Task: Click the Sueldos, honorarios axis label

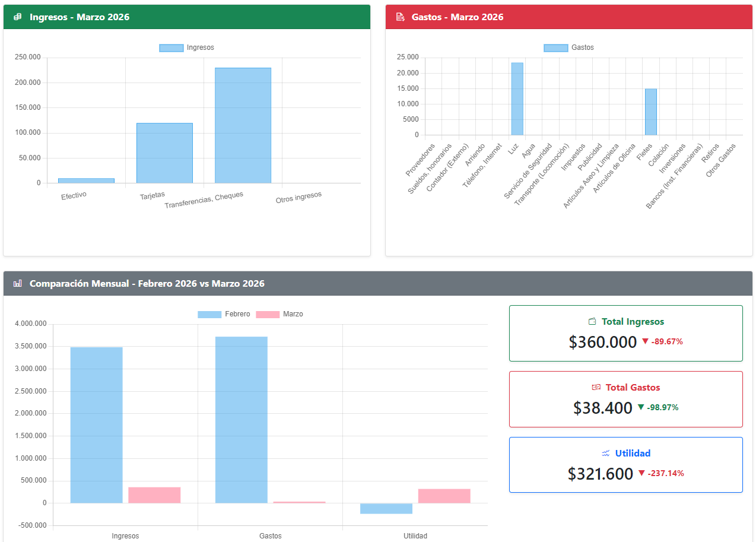Action: click(x=430, y=168)
